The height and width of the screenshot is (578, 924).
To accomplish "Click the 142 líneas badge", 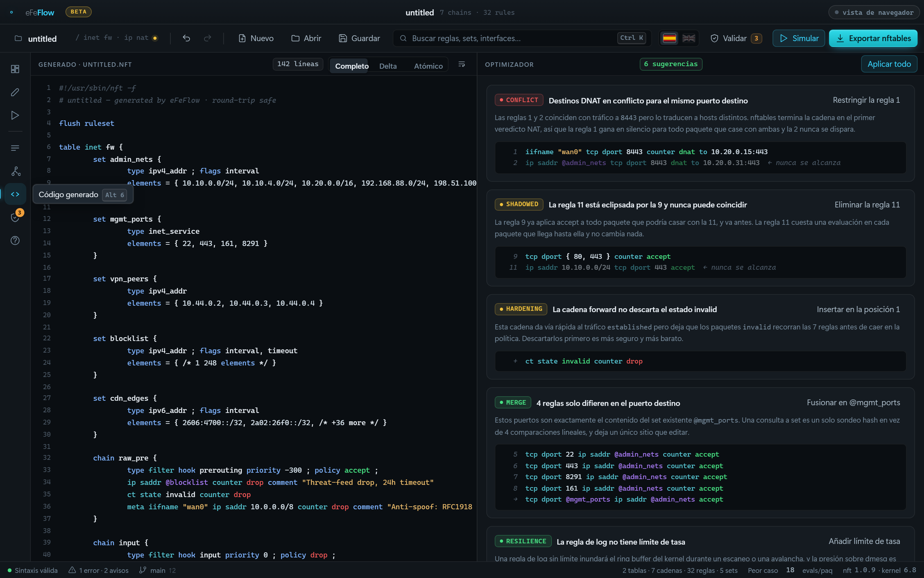I will [x=298, y=64].
